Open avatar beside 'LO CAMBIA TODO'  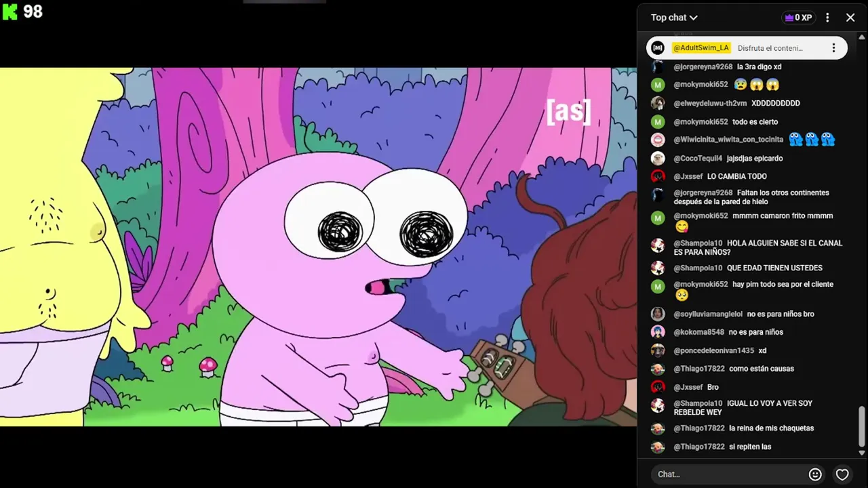[658, 176]
